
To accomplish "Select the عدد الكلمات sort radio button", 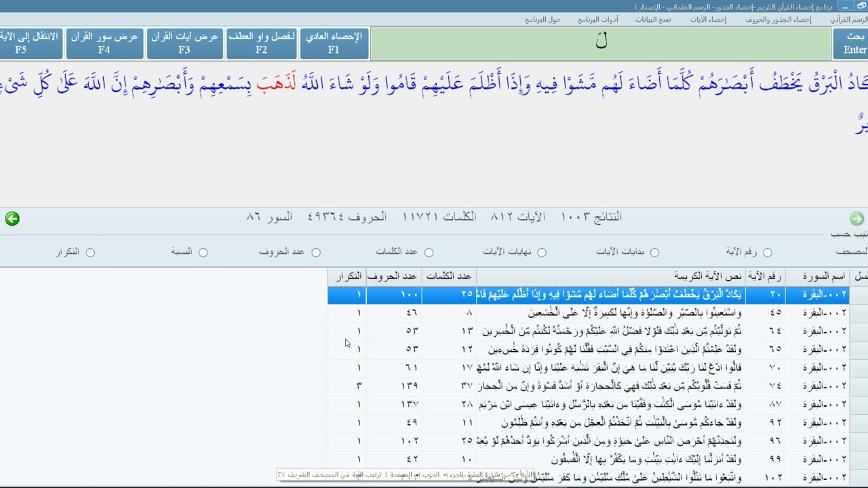I will pos(429,252).
